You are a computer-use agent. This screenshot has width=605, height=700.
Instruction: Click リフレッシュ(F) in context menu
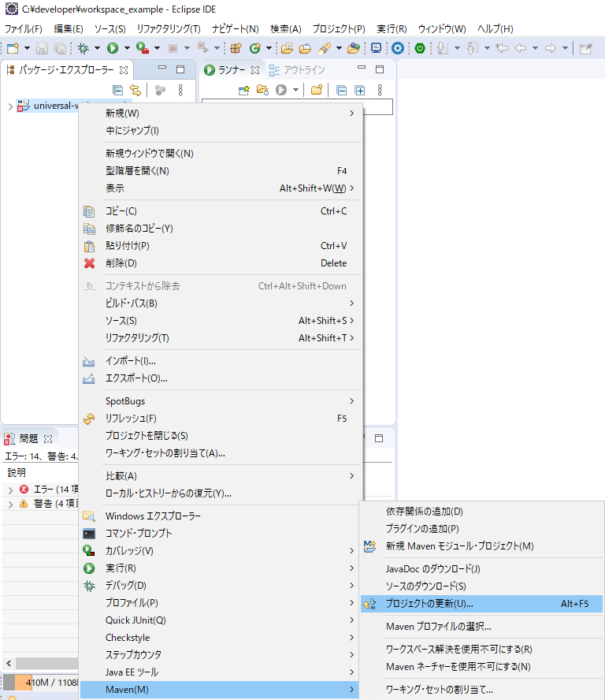[x=221, y=419]
